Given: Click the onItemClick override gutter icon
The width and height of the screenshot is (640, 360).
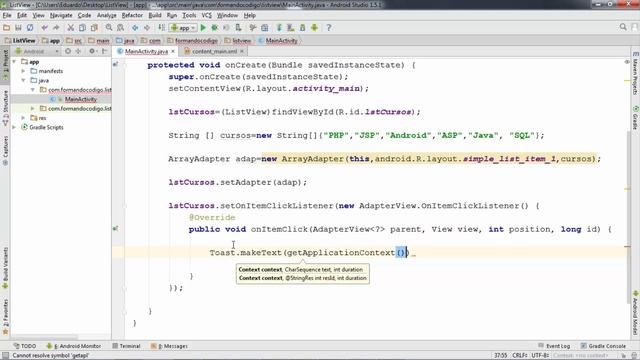Looking at the screenshot, I should pyautogui.click(x=116, y=229).
